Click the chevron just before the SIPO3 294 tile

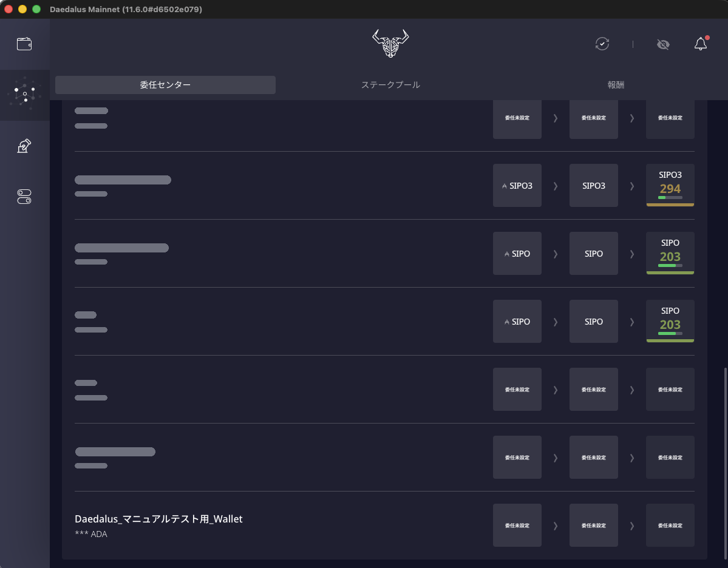click(x=632, y=186)
